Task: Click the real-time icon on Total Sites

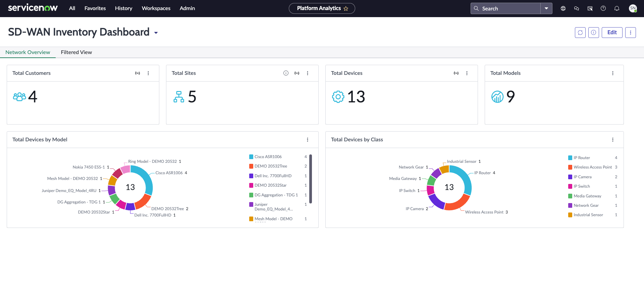Action: [x=297, y=73]
